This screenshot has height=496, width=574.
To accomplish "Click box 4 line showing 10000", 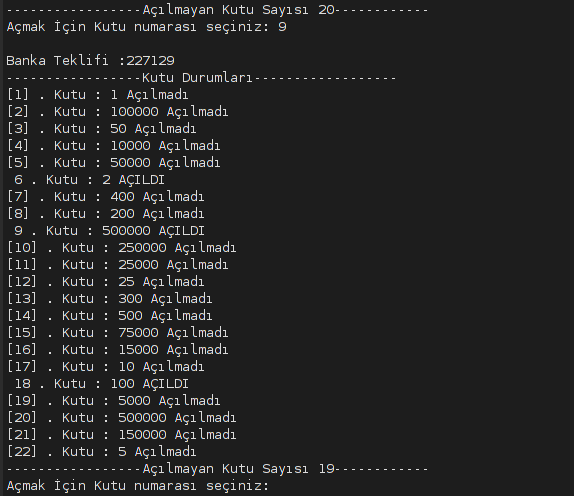I will 113,146.
